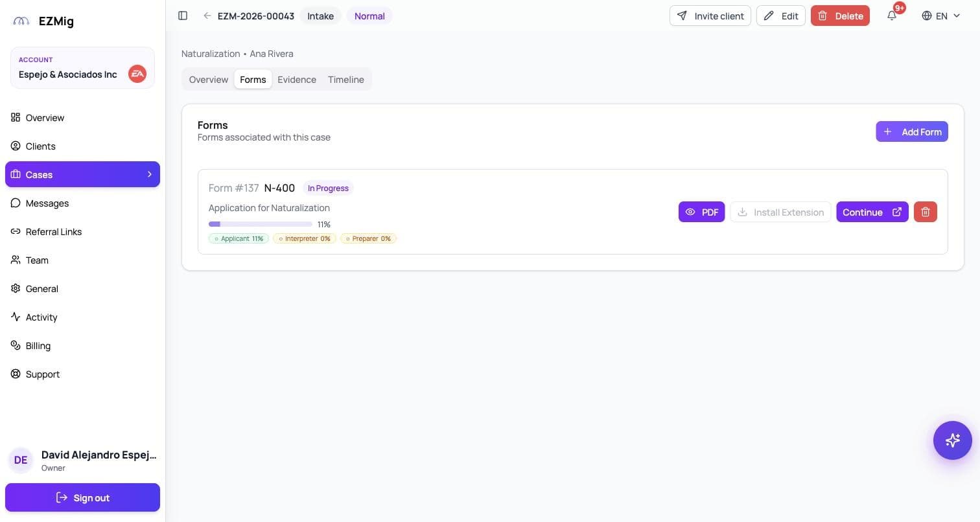Delete Form #137 with the red trash icon
Image resolution: width=980 pixels, height=522 pixels.
tap(926, 212)
